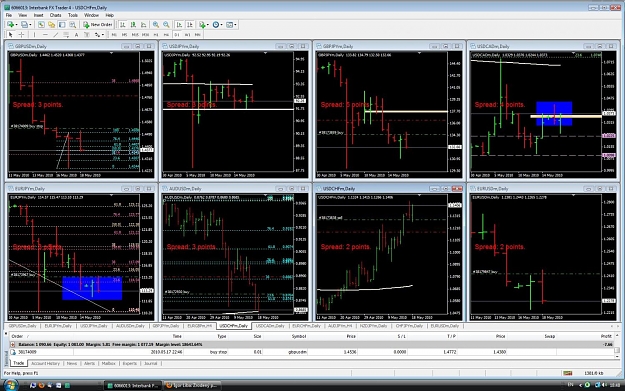Viewport: 625px width, 391px height.
Task: Switch chart to line chart type
Action: pyautogui.click(x=143, y=25)
